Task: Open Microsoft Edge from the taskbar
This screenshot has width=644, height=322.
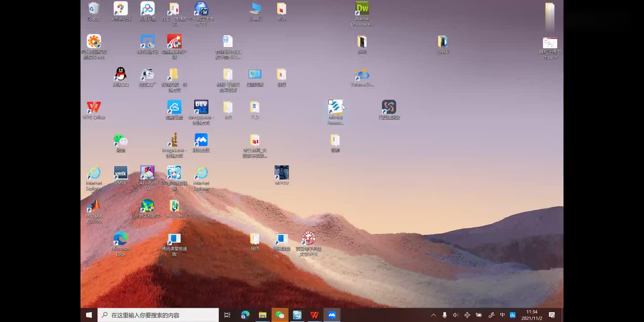Action: point(245,315)
